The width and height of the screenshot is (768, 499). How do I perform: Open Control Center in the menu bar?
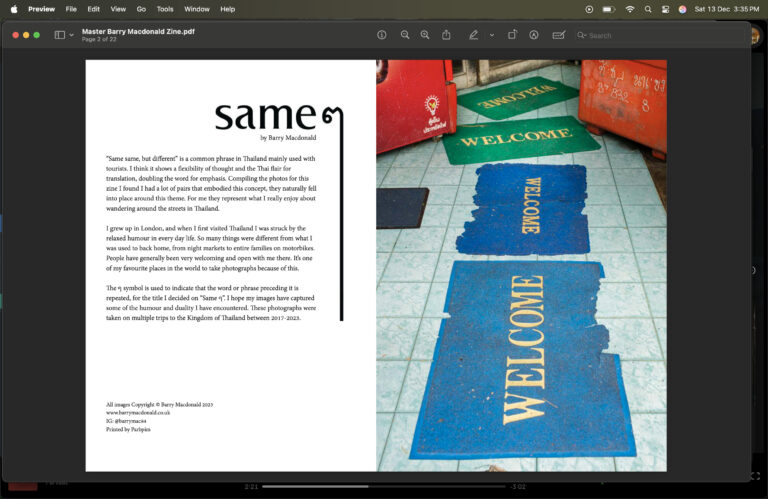pyautogui.click(x=665, y=9)
